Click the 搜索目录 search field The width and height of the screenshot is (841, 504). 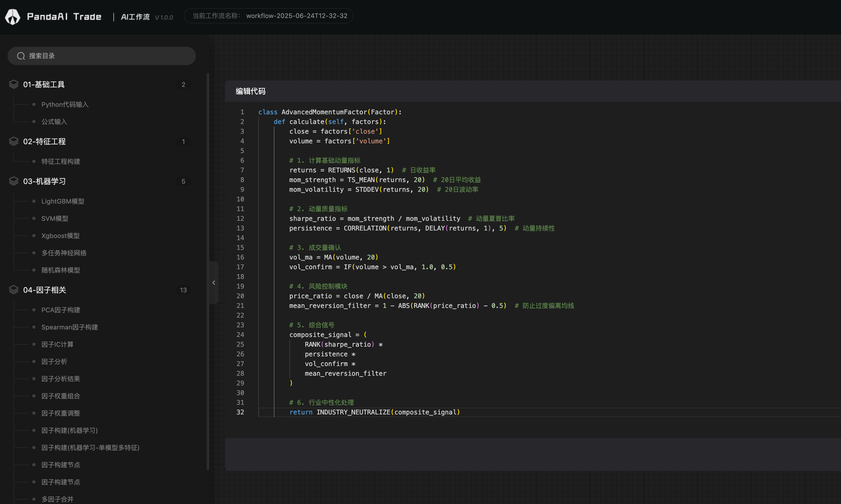point(101,56)
